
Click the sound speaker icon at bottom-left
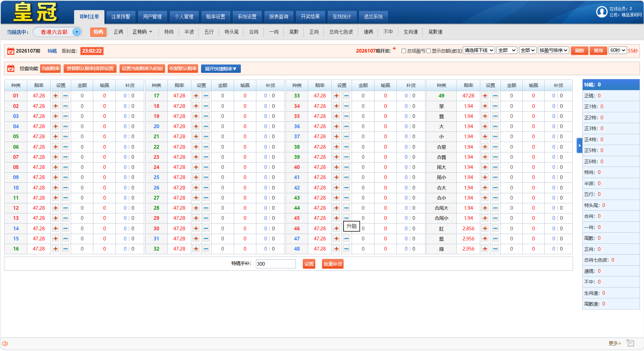coord(5,344)
